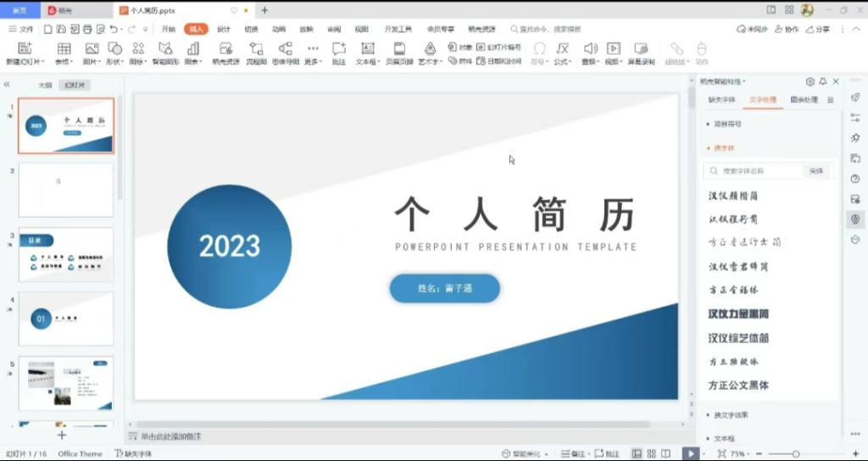This screenshot has width=868, height=461.
Task: Click the 思维导图 mind map icon
Action: coord(285,53)
